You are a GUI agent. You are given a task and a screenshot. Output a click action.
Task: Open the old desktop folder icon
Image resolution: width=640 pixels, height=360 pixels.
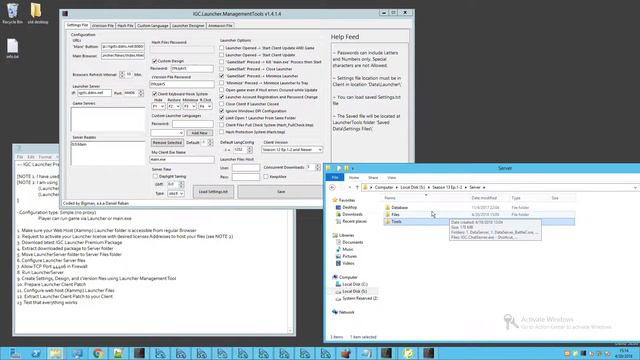click(37, 13)
